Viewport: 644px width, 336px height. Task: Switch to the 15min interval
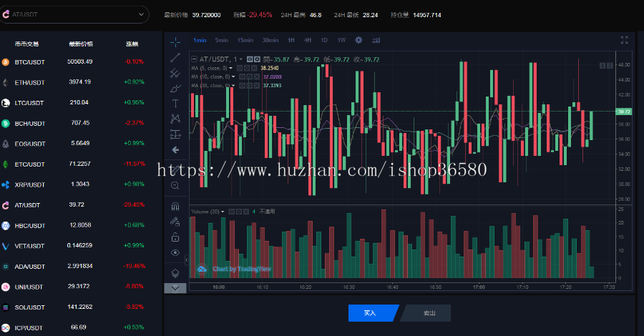tap(245, 40)
